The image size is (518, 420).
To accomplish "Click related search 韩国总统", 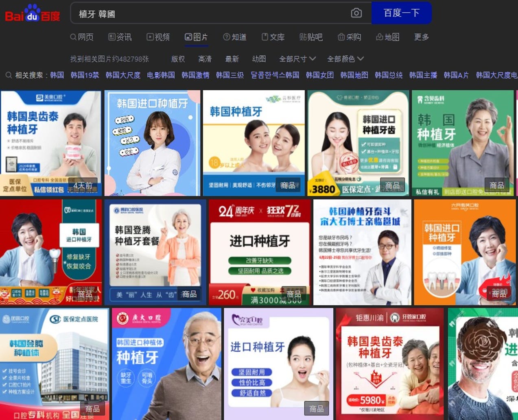I will click(x=389, y=75).
